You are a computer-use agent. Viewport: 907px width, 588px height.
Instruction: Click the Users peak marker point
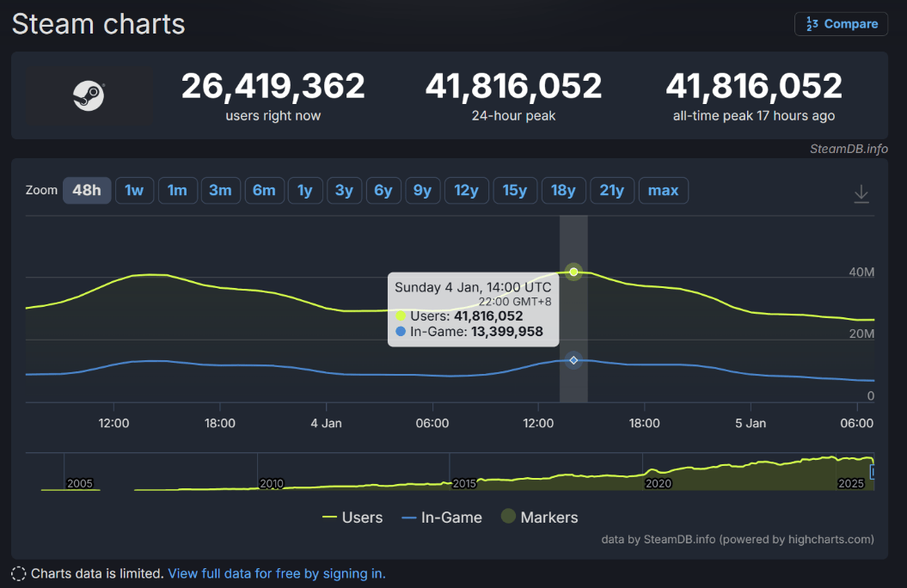pyautogui.click(x=573, y=272)
